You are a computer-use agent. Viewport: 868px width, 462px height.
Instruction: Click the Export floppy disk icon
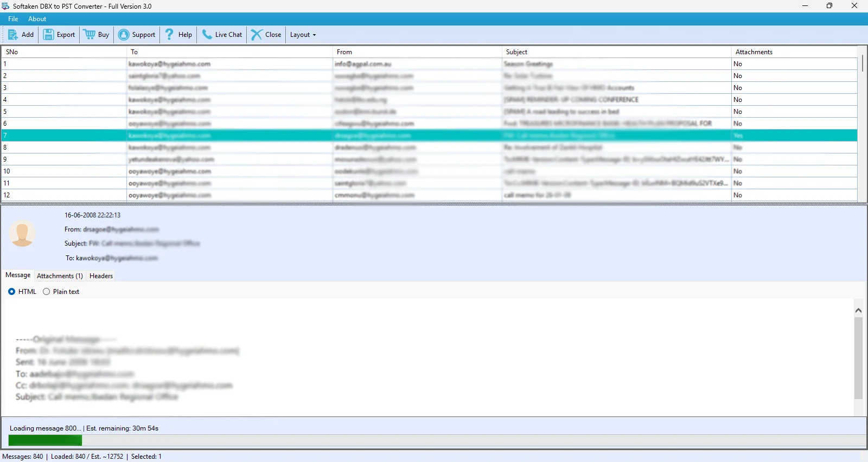pyautogui.click(x=48, y=35)
